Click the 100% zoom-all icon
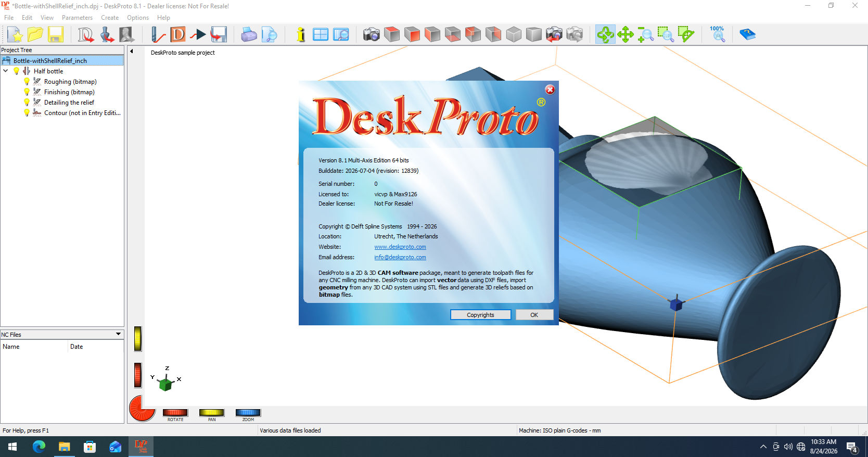This screenshot has height=457, width=868. (718, 34)
